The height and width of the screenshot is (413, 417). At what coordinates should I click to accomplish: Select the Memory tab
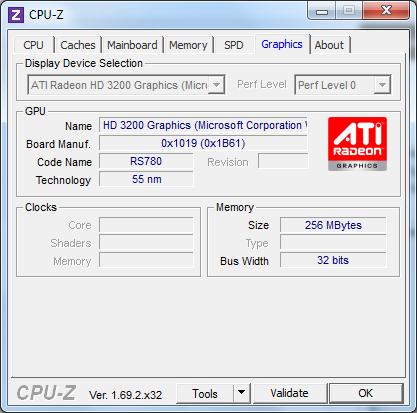(x=188, y=45)
